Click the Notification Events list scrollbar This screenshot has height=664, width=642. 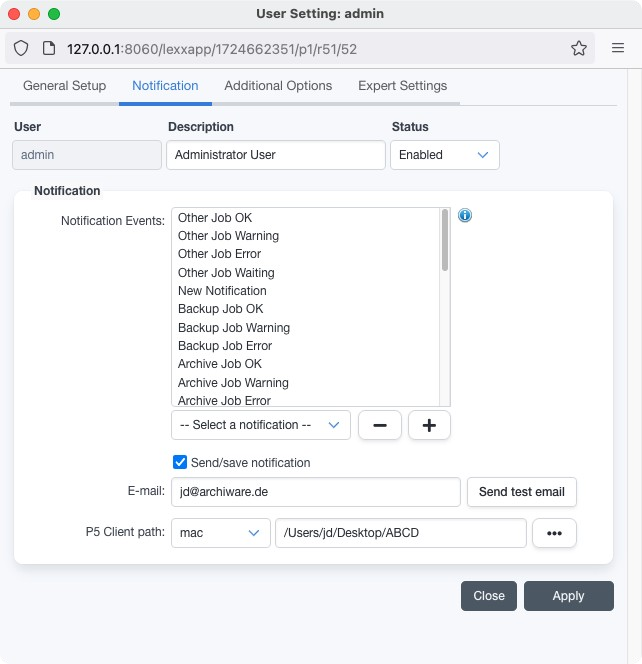click(x=445, y=300)
